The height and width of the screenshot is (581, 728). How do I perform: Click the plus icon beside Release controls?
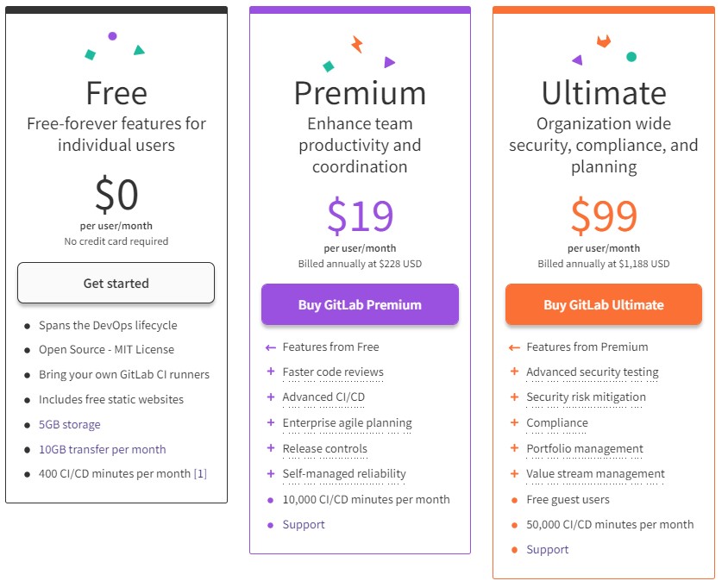coord(271,448)
